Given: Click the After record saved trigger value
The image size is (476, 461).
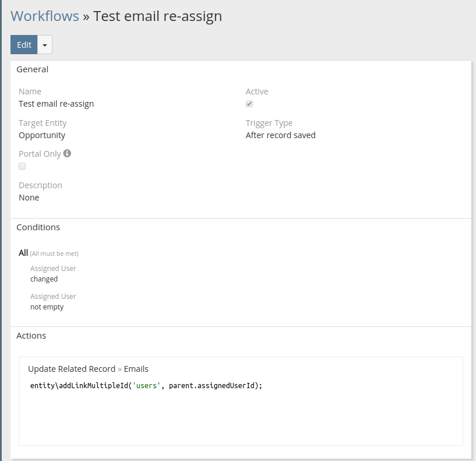Looking at the screenshot, I should pos(280,135).
